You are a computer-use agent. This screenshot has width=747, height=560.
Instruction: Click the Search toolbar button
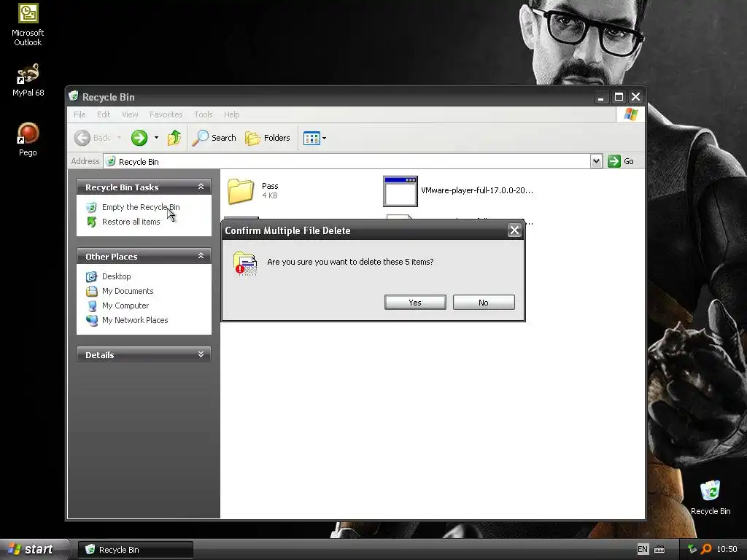214,138
